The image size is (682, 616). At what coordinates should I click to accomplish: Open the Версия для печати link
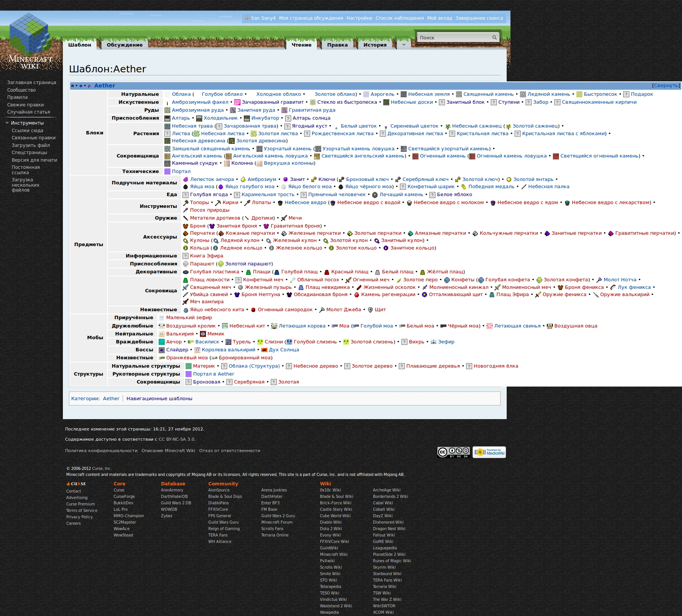click(x=34, y=160)
